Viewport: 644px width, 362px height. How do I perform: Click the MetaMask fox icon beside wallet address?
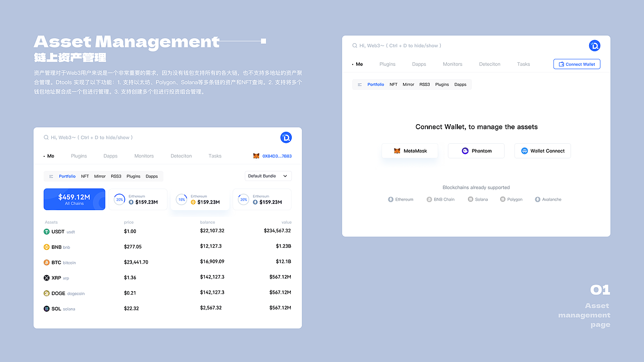pos(256,156)
